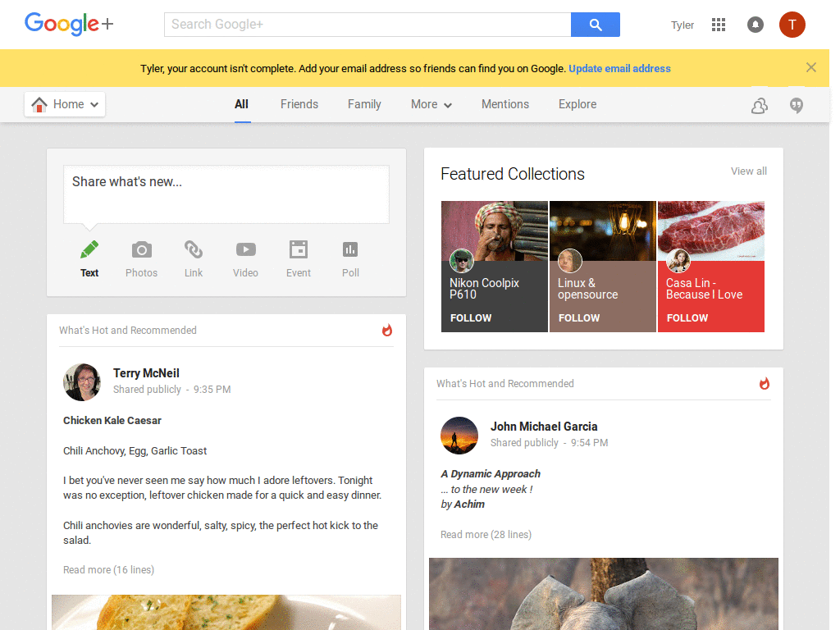Switch to the Family tab

[x=364, y=104]
